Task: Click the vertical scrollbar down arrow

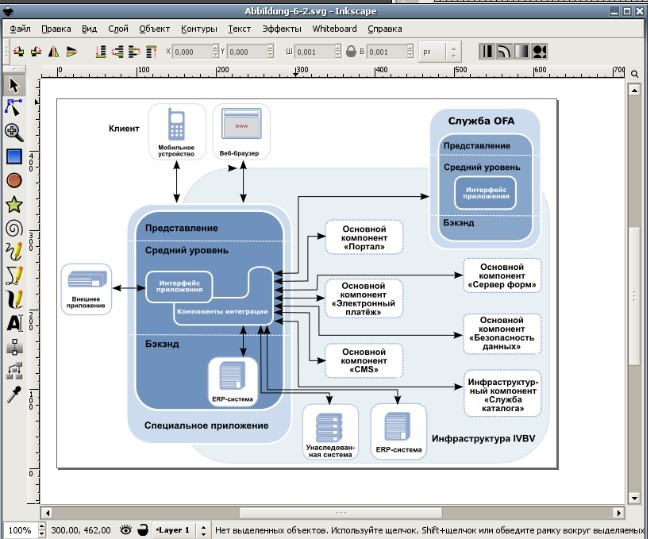Action: point(634,498)
